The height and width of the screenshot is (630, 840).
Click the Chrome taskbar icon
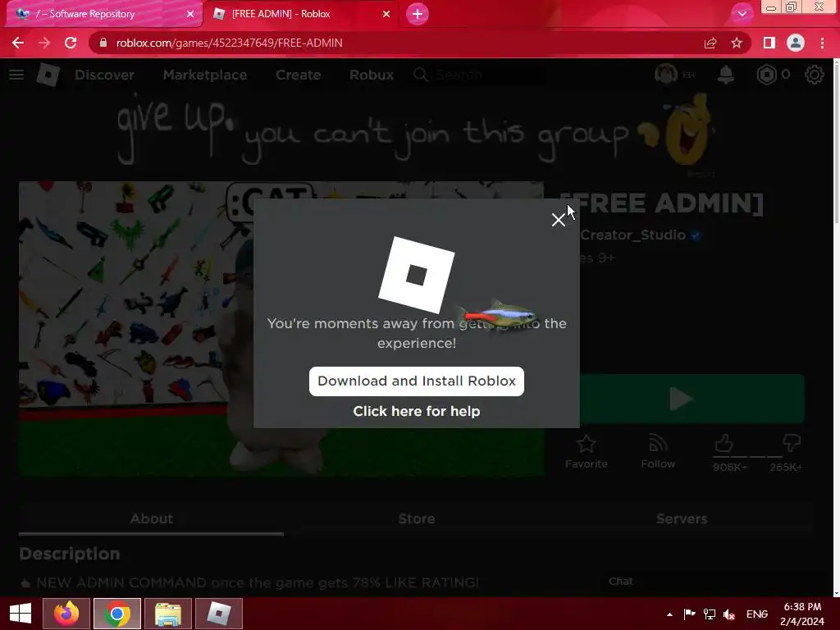coord(117,614)
